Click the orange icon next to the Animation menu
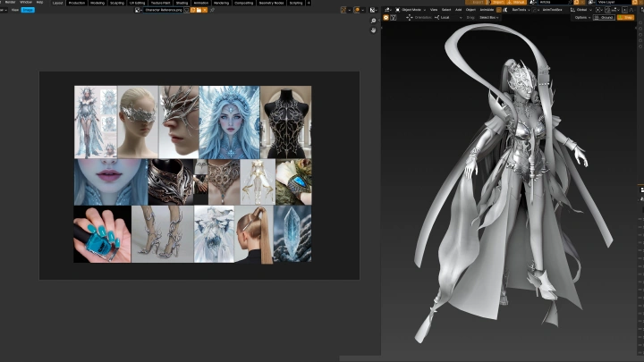This screenshot has width=644, height=362. click(x=498, y=10)
